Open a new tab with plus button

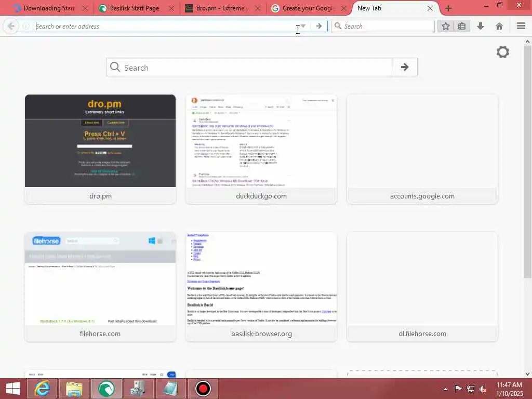(x=448, y=8)
